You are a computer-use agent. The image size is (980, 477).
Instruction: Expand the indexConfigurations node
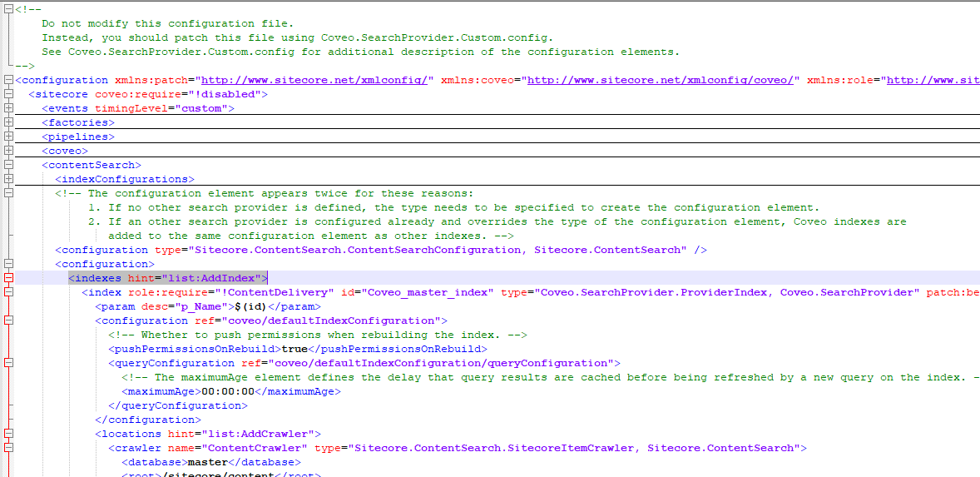8,179
